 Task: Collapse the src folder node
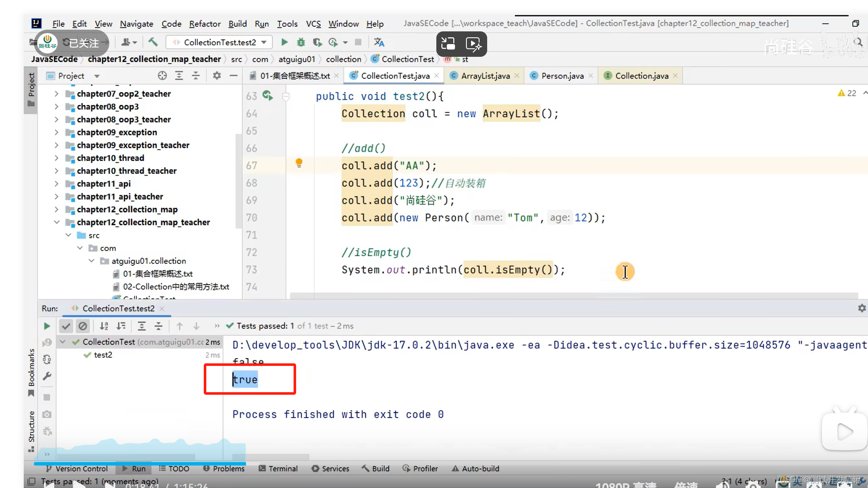(x=68, y=235)
